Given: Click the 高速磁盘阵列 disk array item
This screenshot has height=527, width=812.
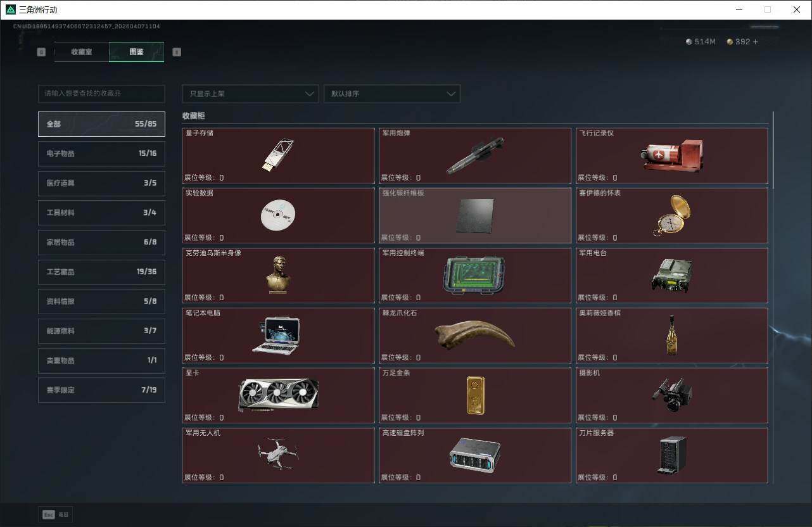Looking at the screenshot, I should (475, 455).
